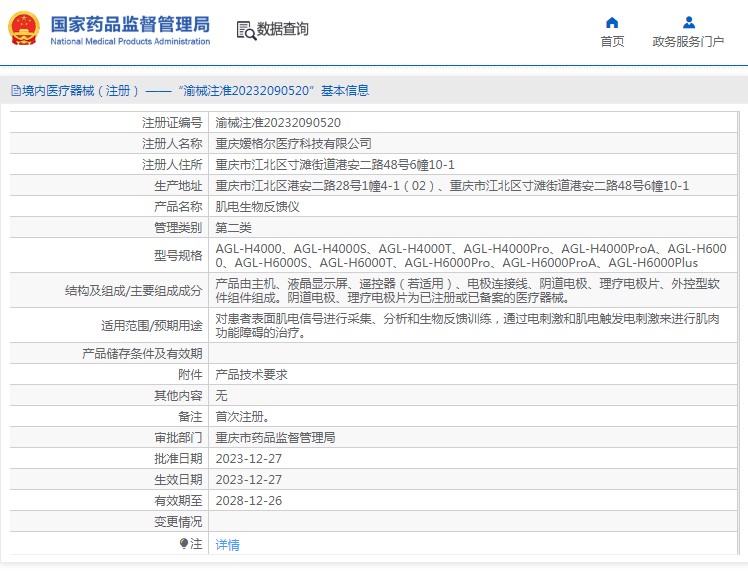Open the 数据查询 search icon
This screenshot has height=574, width=748.
coord(246,30)
